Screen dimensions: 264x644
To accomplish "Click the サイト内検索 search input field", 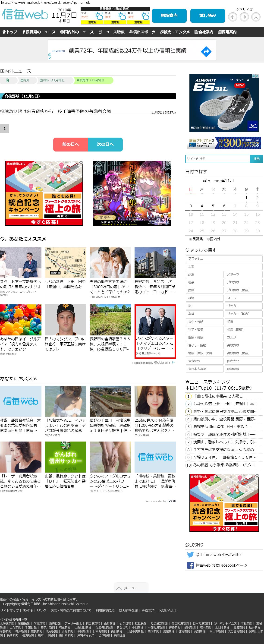I will click(x=217, y=159).
